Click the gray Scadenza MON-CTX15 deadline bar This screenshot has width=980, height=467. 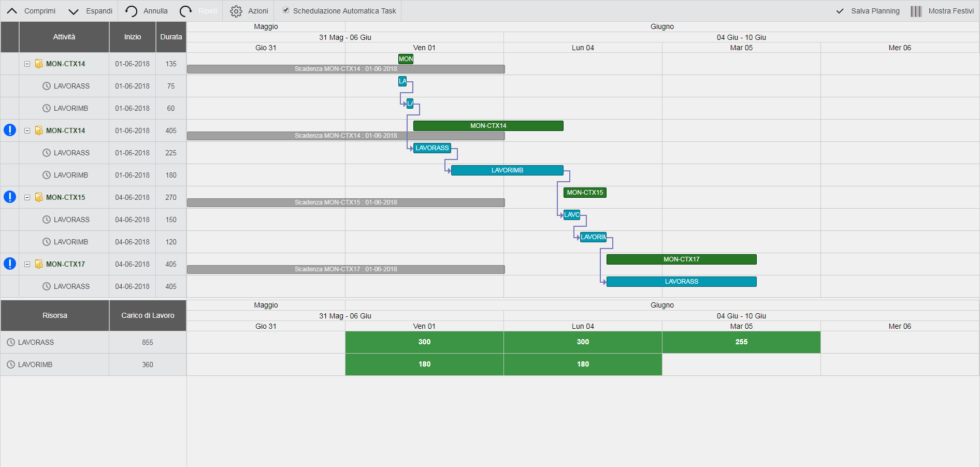click(x=345, y=202)
